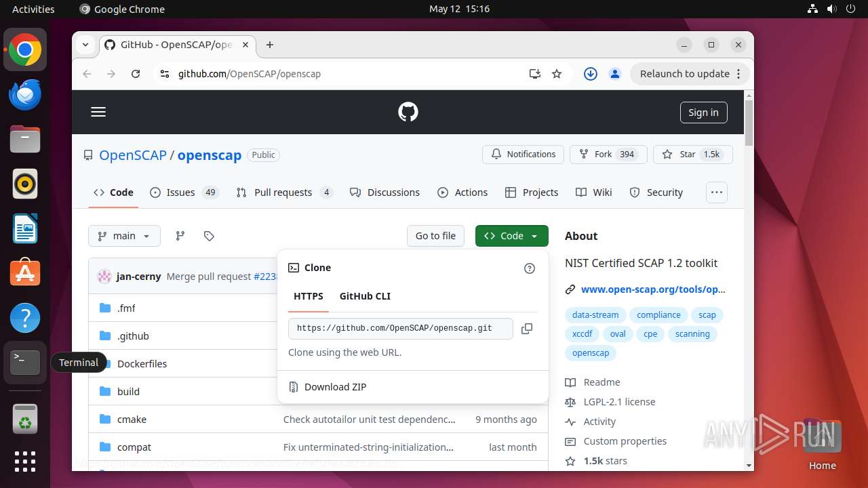868x488 pixels.
Task: Open Ubuntu Software store in the dock
Action: pyautogui.click(x=25, y=273)
